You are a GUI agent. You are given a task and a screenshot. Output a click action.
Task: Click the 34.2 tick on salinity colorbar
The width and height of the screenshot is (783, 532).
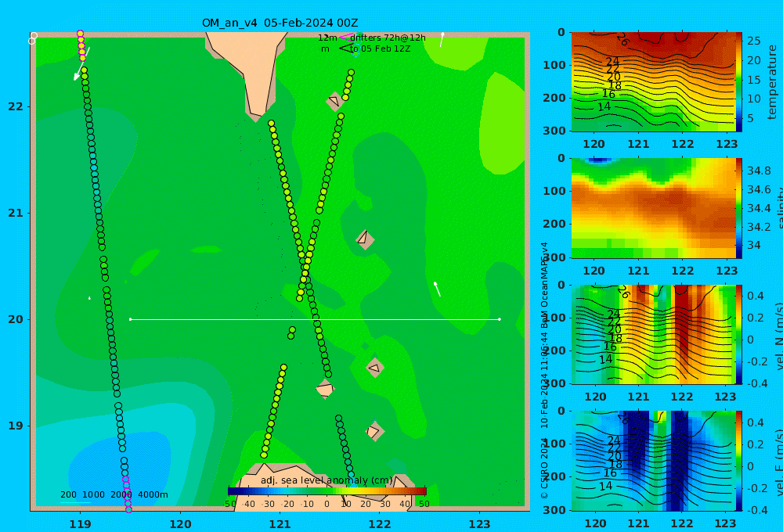click(x=759, y=227)
